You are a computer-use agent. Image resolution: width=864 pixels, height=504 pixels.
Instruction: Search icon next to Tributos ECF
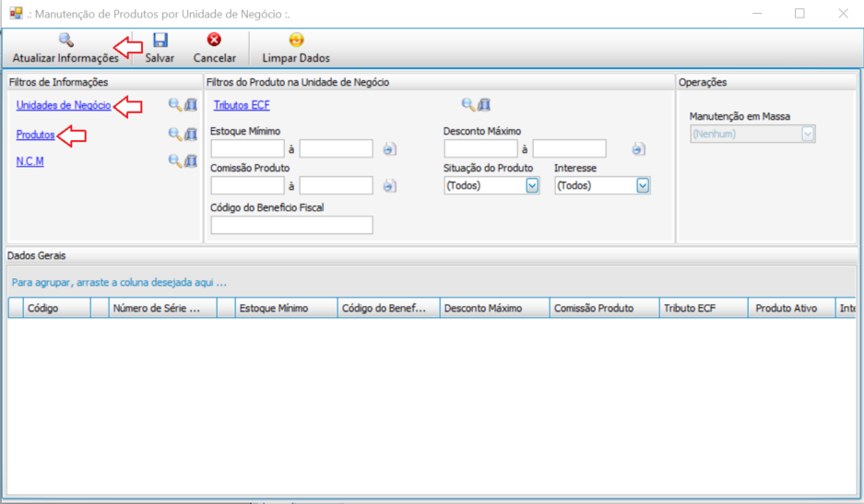click(468, 105)
